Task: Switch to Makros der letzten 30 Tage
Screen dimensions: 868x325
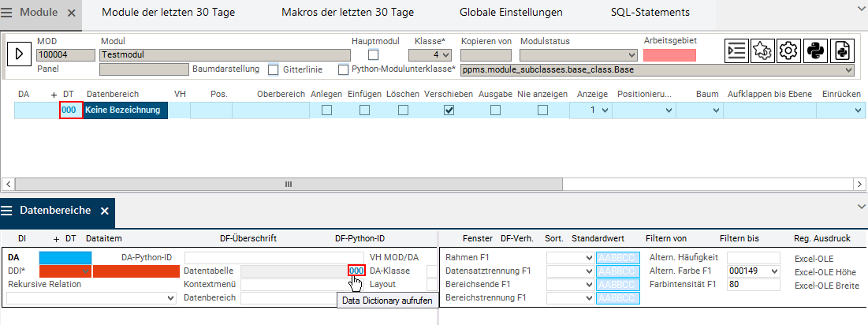Action: click(348, 12)
